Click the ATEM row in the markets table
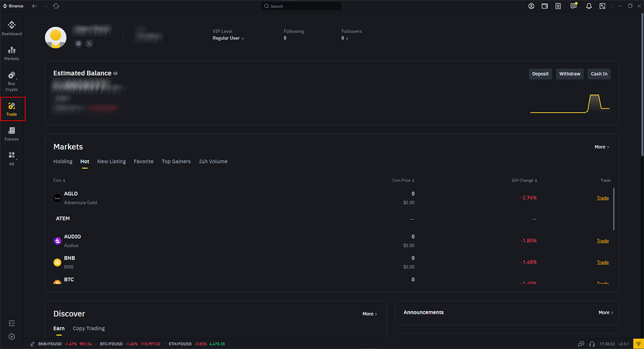The image size is (644, 349). pyautogui.click(x=333, y=219)
